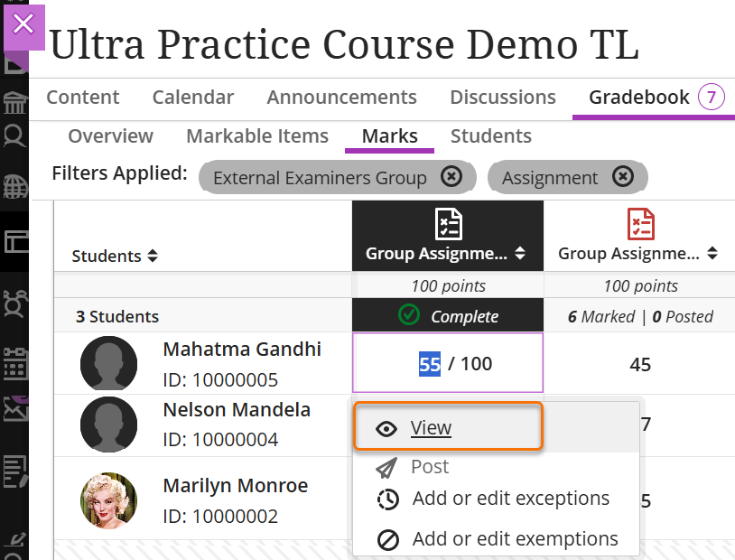Image resolution: width=735 pixels, height=560 pixels.
Task: Remove the External Examiners Group filter
Action: (x=451, y=177)
